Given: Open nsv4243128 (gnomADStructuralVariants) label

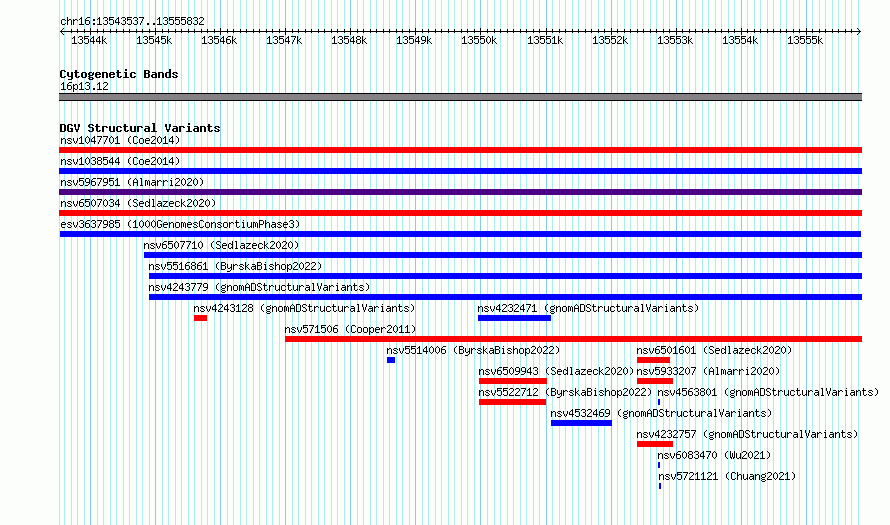Looking at the screenshot, I should [304, 308].
